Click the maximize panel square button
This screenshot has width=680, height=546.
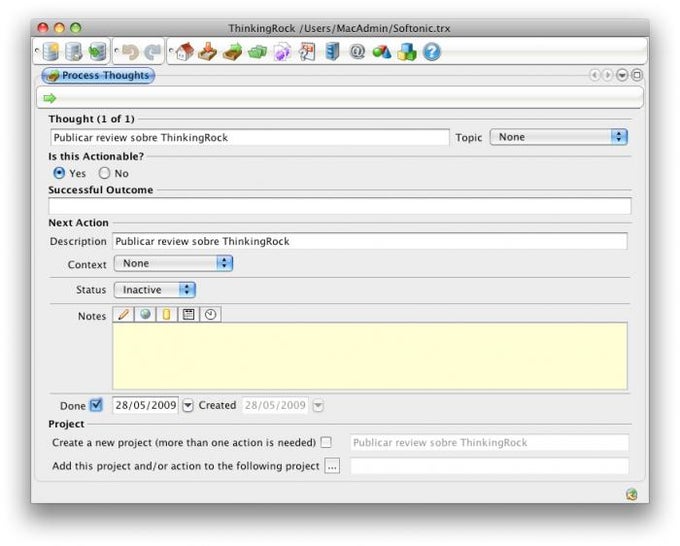click(637, 75)
